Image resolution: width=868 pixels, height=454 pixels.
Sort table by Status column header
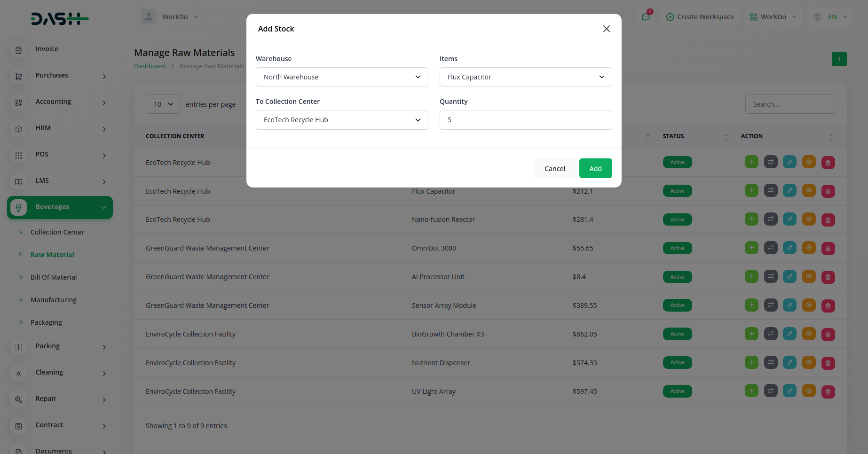click(673, 136)
